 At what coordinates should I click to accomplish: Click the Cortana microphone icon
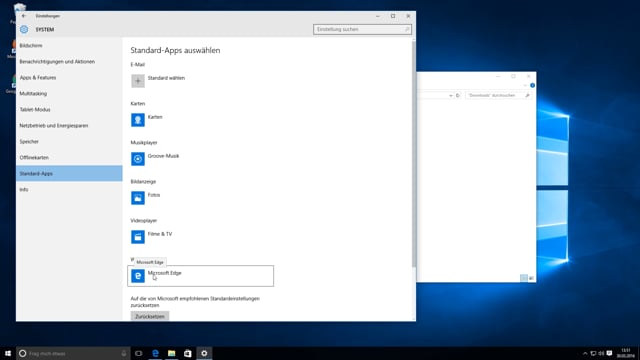[124, 353]
